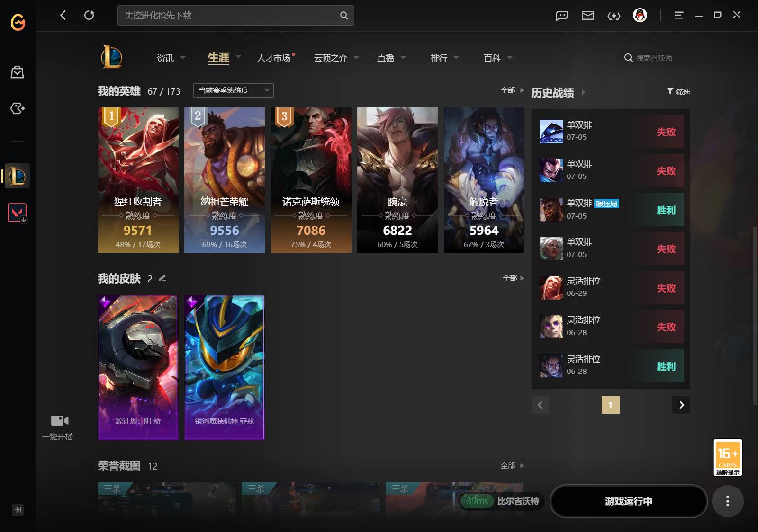Switch to the 人才市场 tab
The image size is (758, 532).
[273, 58]
